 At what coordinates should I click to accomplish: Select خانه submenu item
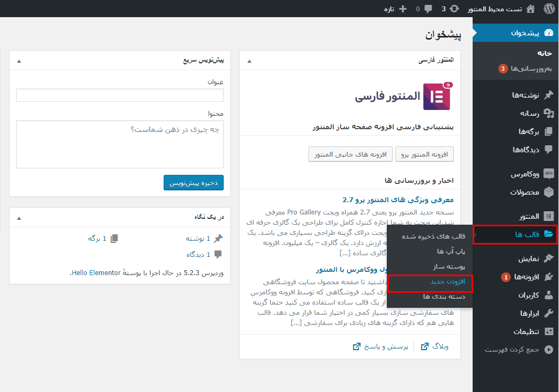click(x=545, y=53)
